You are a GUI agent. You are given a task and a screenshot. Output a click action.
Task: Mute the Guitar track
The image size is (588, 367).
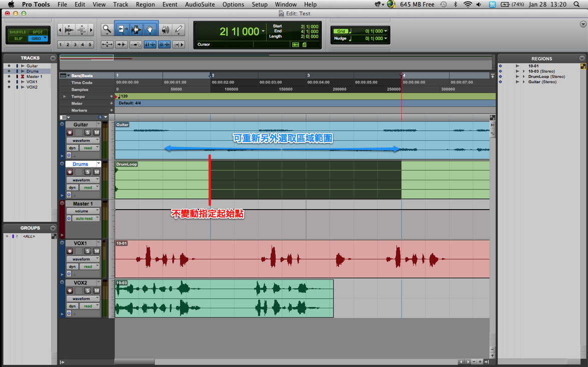pyautogui.click(x=97, y=132)
